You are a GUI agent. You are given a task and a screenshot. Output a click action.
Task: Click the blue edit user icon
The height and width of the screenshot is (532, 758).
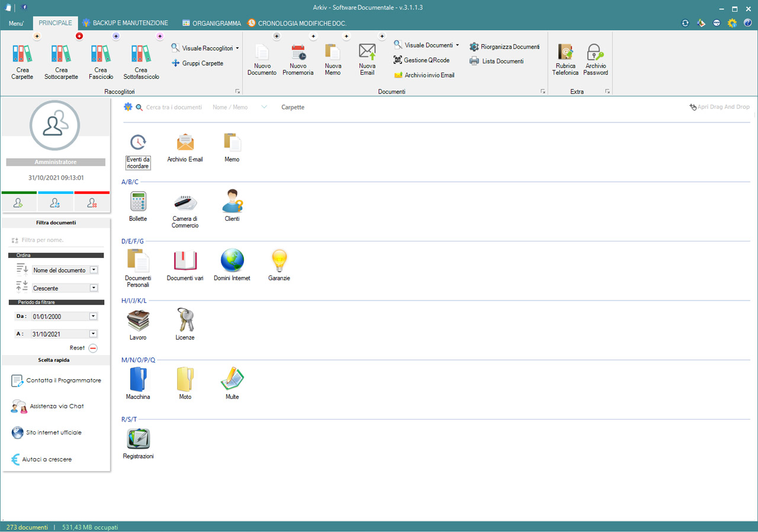[55, 202]
